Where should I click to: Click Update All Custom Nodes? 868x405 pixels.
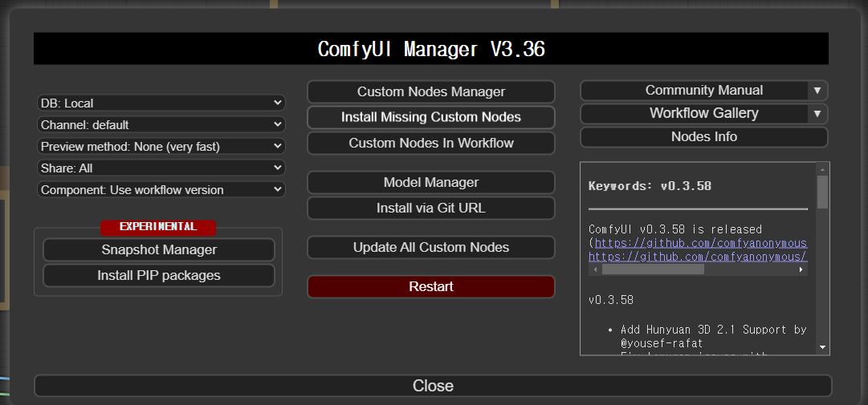point(431,248)
